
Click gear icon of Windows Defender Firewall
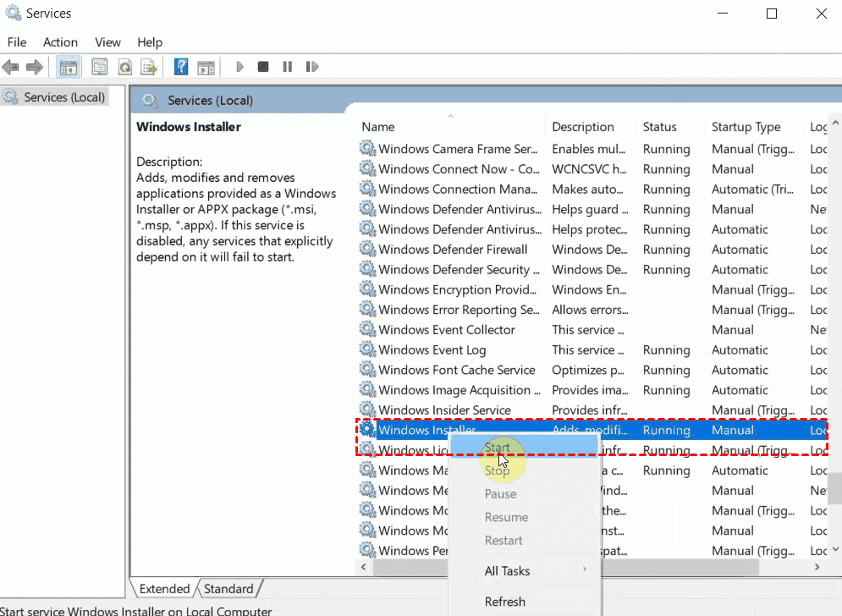(x=367, y=248)
